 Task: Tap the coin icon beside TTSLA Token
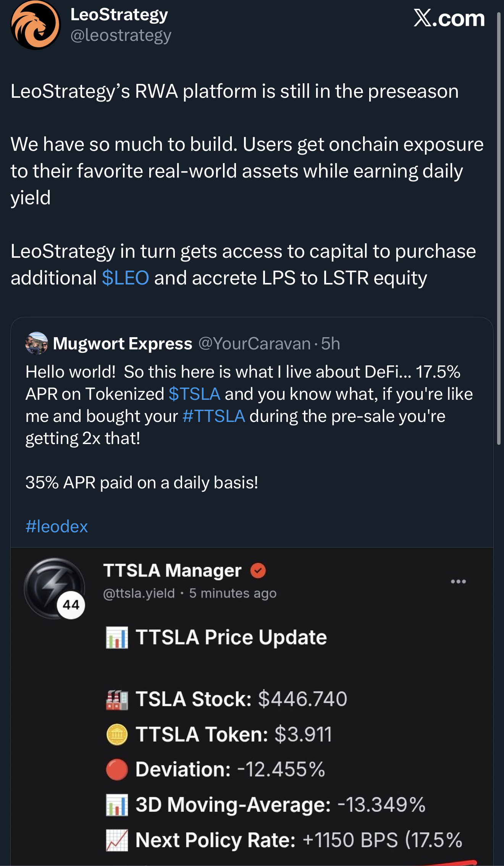pos(117,734)
